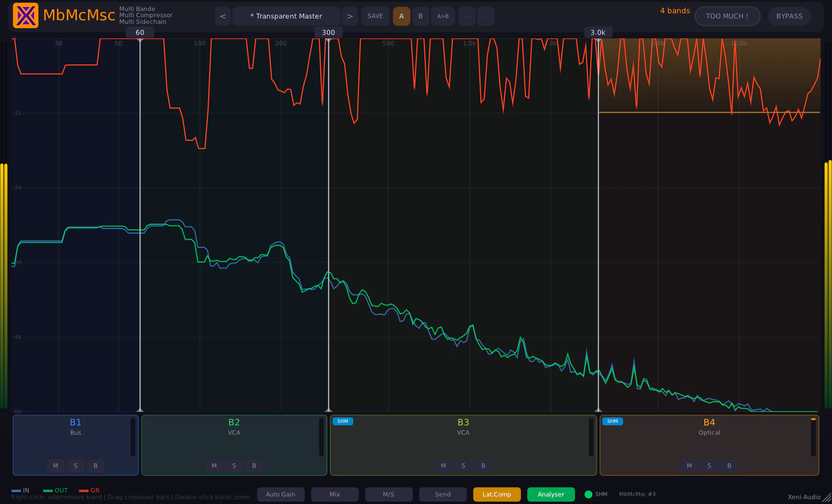Go to previous preset with the < arrow

[x=223, y=16]
